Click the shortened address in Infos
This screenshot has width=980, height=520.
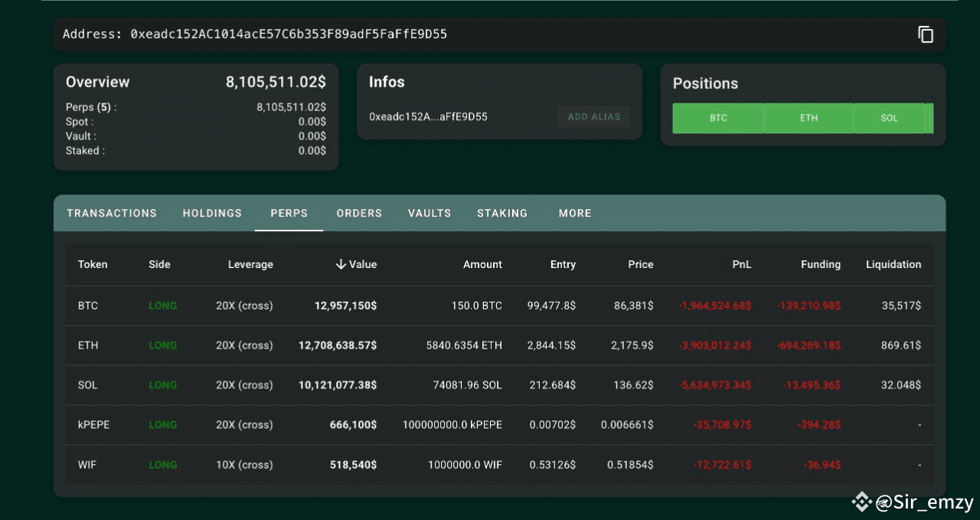pyautogui.click(x=428, y=117)
